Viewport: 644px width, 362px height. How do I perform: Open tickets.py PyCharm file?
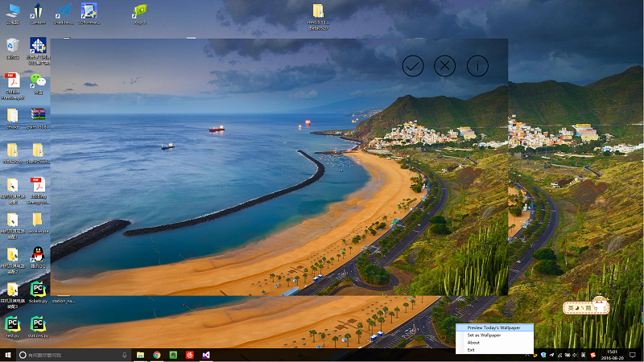pyautogui.click(x=38, y=292)
